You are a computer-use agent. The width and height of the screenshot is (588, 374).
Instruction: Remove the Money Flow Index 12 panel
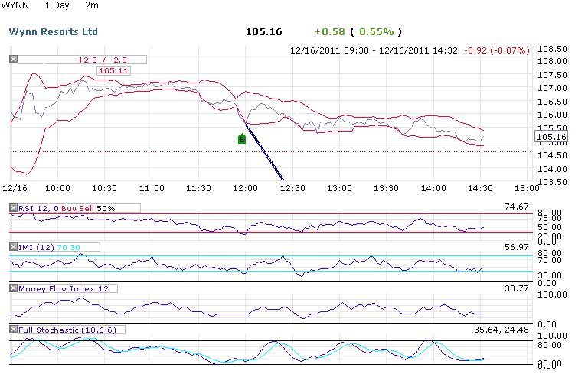coord(14,288)
